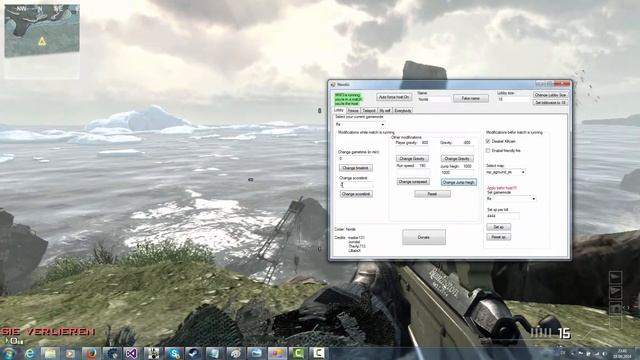Focus the Set xp per kill field
Image resolution: width=640 pixels, height=360 pixels.
503,216
